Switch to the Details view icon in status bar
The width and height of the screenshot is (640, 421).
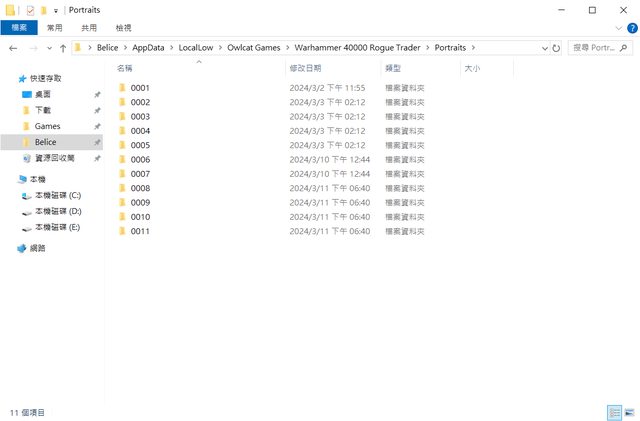pyautogui.click(x=614, y=412)
